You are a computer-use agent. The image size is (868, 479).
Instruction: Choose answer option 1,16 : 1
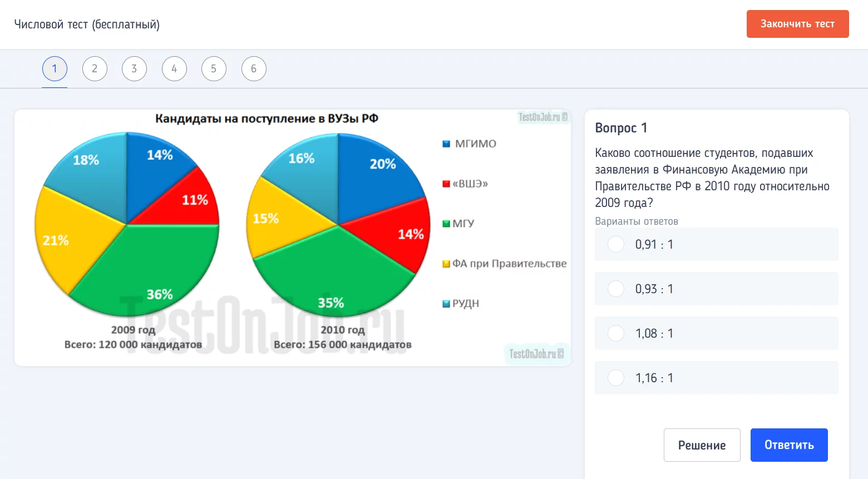(716, 378)
